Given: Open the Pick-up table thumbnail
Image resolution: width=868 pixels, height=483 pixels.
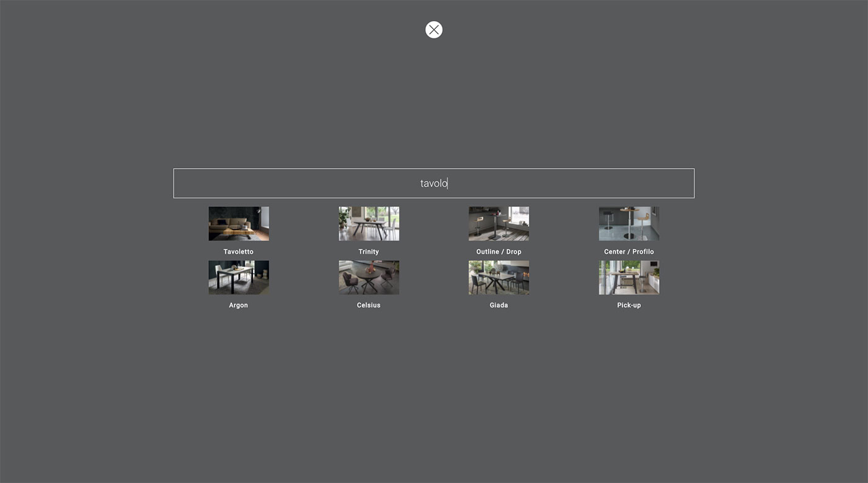Looking at the screenshot, I should pos(629,278).
